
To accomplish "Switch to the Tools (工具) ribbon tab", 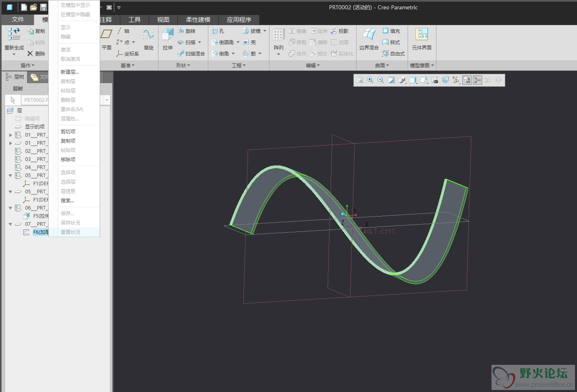I will (x=135, y=19).
